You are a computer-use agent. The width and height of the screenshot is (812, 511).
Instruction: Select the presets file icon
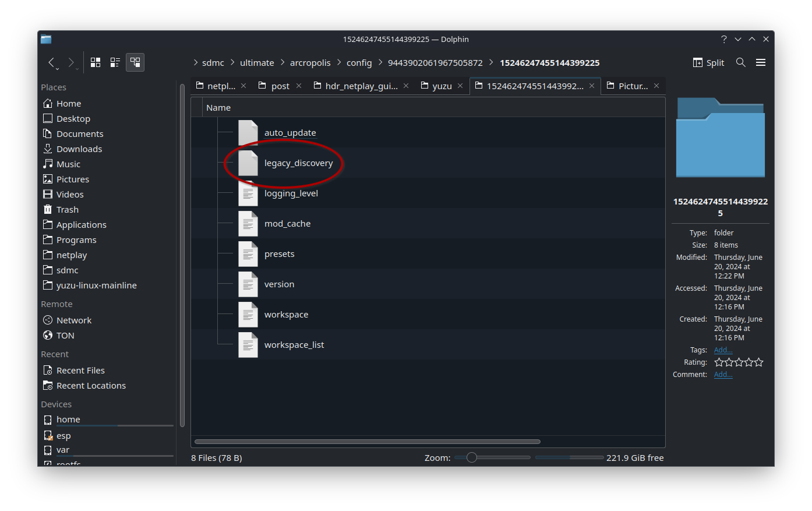[x=248, y=253]
